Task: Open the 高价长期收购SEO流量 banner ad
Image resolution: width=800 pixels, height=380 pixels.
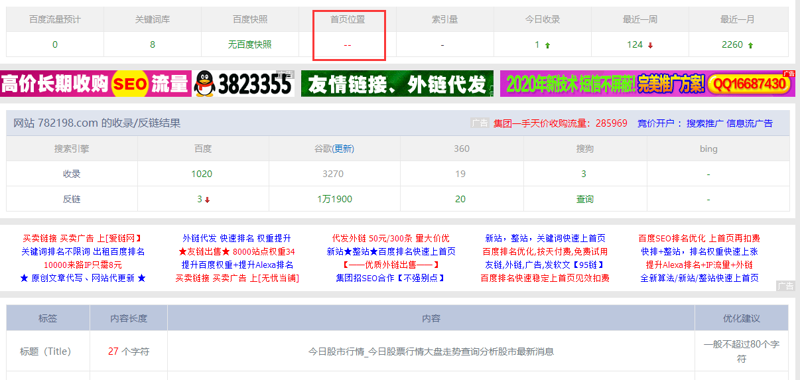Action: (95, 84)
